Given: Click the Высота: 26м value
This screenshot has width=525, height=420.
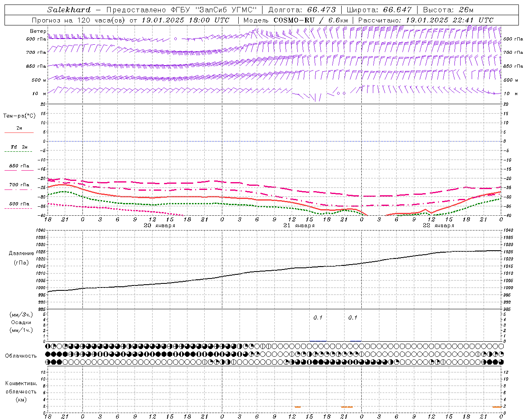Looking at the screenshot, I should click(447, 10).
